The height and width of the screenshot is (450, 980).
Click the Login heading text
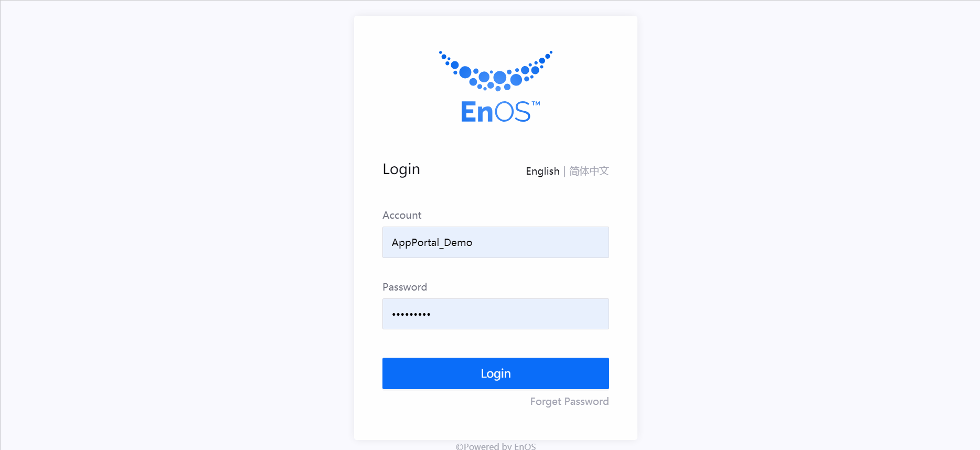point(401,169)
